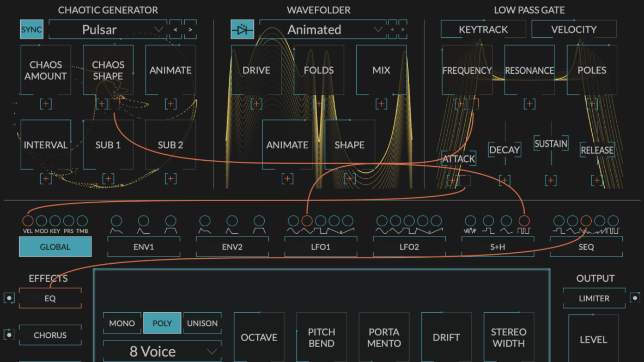Viewport: 644px width, 362px height.
Task: Add modulation under the SUSTAIN slider
Action: tap(551, 180)
